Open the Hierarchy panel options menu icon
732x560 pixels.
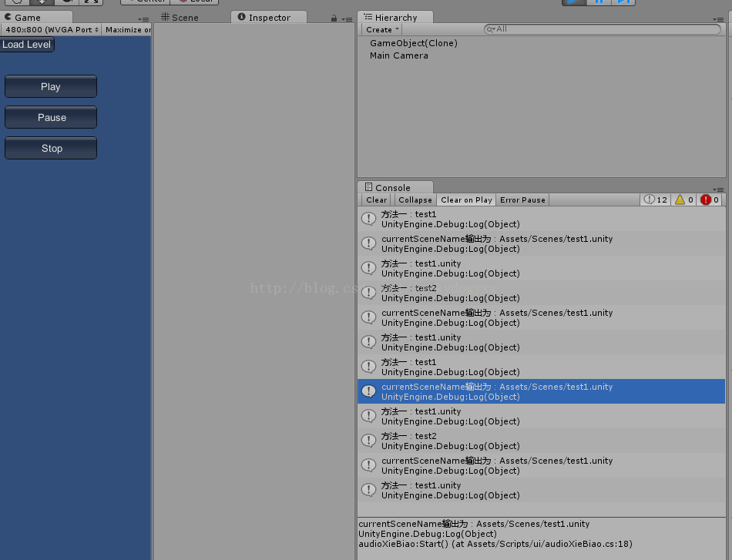[x=718, y=19]
